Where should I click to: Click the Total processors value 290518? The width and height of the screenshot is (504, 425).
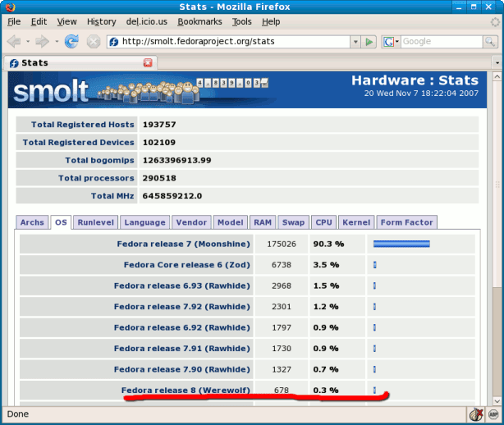[x=159, y=178]
